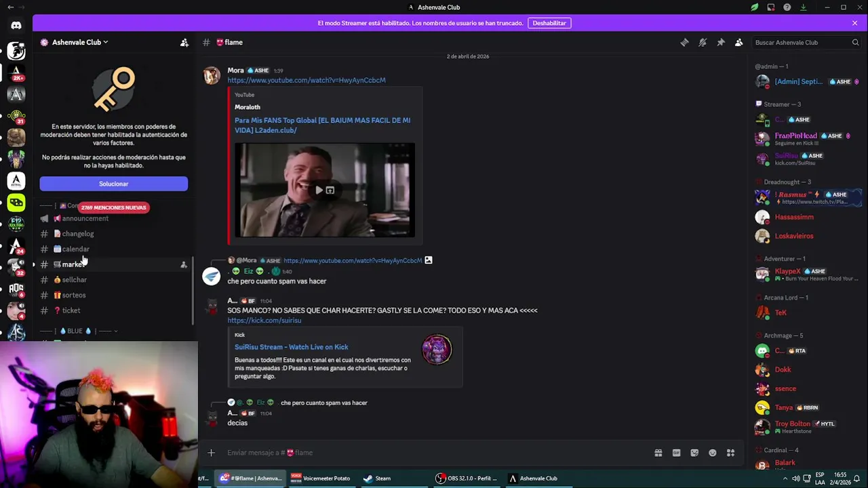Image resolution: width=868 pixels, height=488 pixels.
Task: Open the help question mark icon
Action: (787, 7)
